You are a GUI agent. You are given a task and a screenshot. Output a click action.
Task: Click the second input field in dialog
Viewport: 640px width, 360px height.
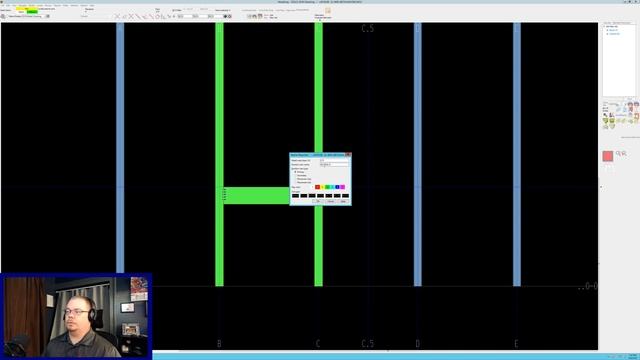tap(334, 164)
